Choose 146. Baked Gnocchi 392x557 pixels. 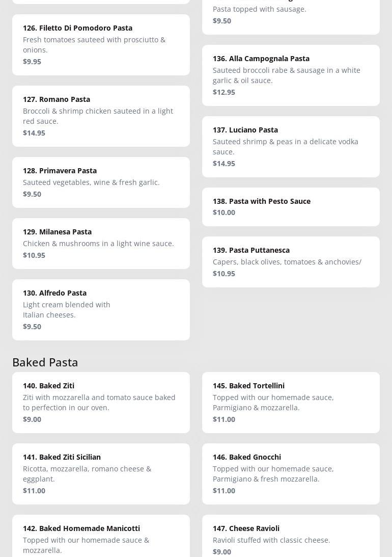pos(291,474)
